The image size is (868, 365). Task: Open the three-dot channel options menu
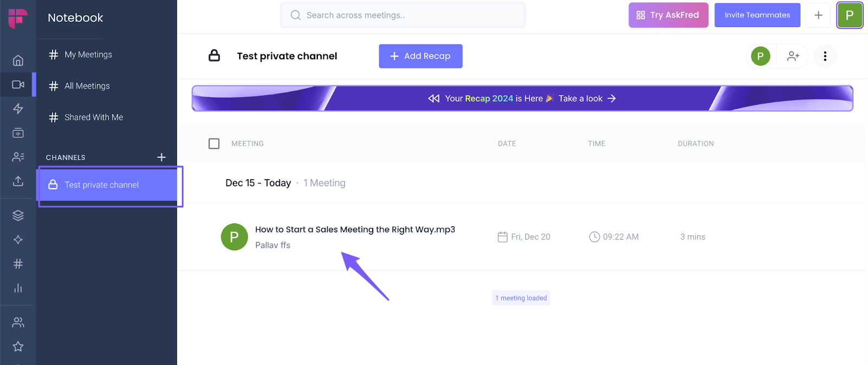[825, 56]
